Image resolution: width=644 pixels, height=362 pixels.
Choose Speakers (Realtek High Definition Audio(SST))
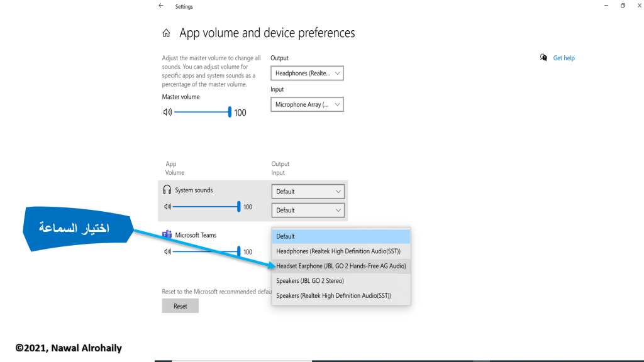point(341,295)
